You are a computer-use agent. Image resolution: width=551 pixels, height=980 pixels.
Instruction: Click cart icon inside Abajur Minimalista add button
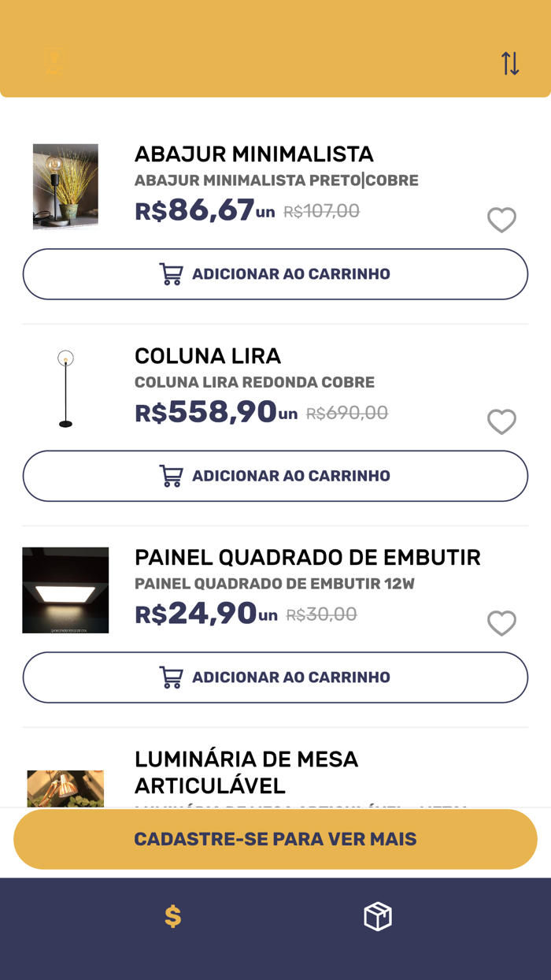170,273
